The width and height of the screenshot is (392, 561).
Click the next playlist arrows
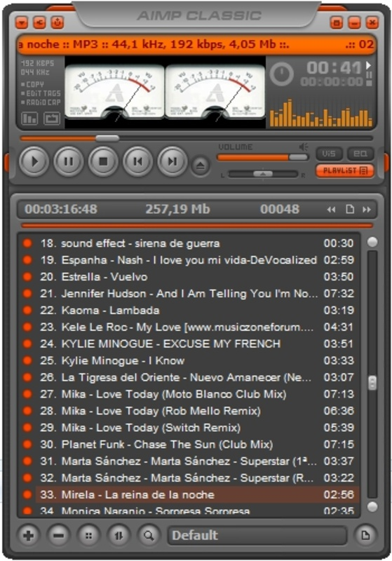pyautogui.click(x=367, y=210)
